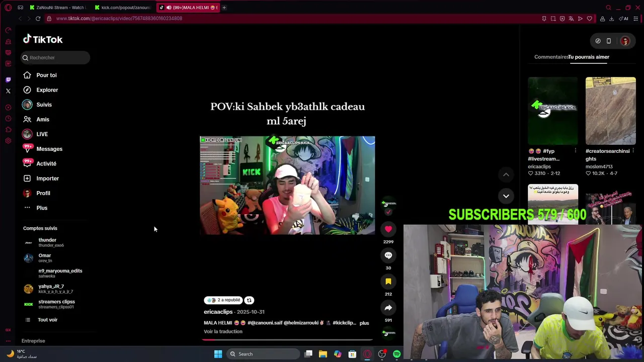
Task: Open profile avatar menu top right
Action: click(625, 41)
